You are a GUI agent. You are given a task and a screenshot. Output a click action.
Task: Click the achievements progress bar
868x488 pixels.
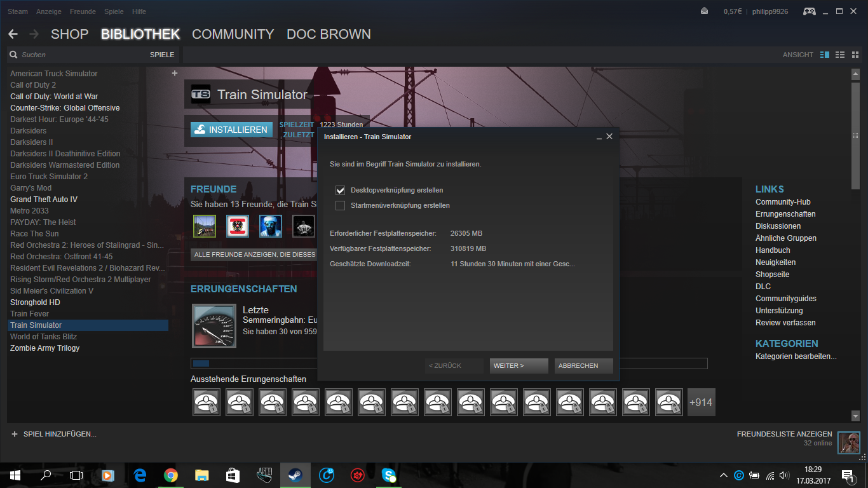449,363
